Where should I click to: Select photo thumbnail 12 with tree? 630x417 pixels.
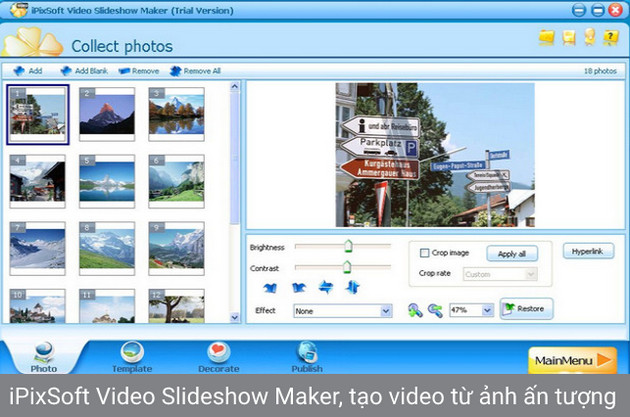click(176, 306)
